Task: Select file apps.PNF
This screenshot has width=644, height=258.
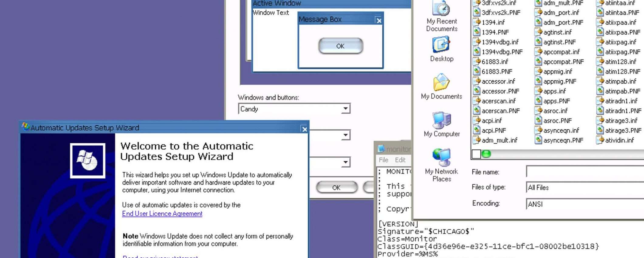Action: tap(557, 101)
